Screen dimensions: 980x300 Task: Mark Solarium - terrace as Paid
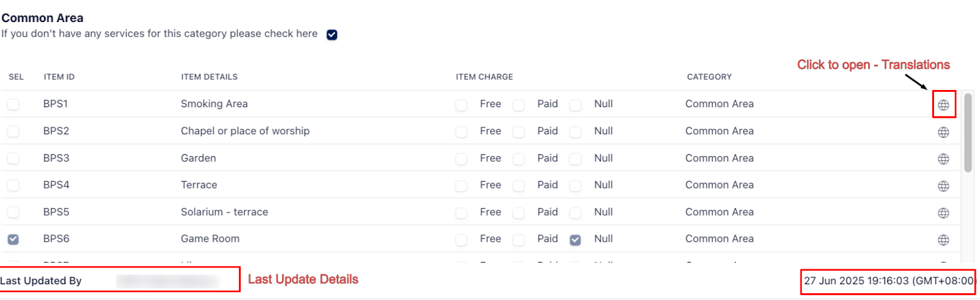519,213
